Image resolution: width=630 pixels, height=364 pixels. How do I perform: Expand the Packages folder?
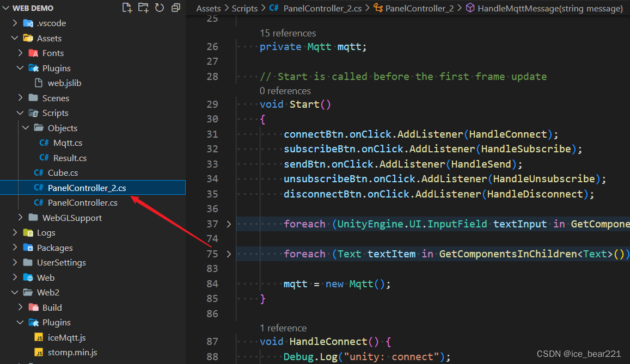click(x=15, y=248)
